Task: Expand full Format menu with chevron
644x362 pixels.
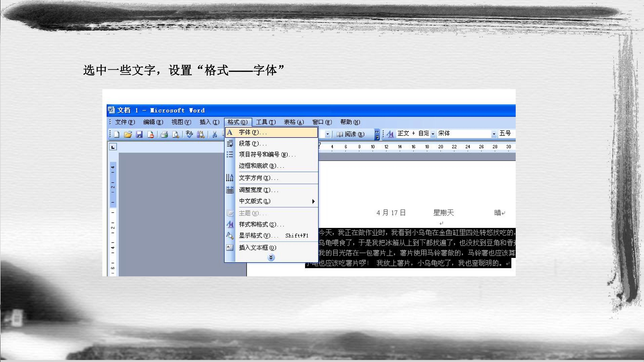Action: [x=271, y=257]
